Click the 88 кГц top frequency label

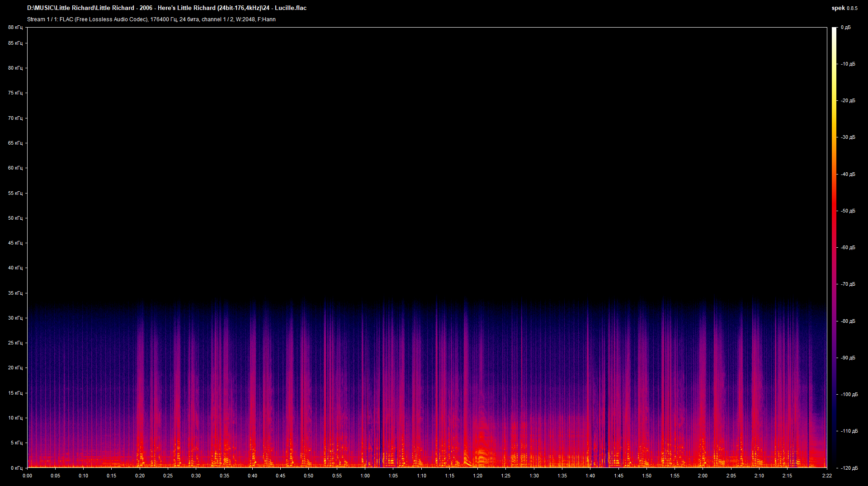point(15,28)
